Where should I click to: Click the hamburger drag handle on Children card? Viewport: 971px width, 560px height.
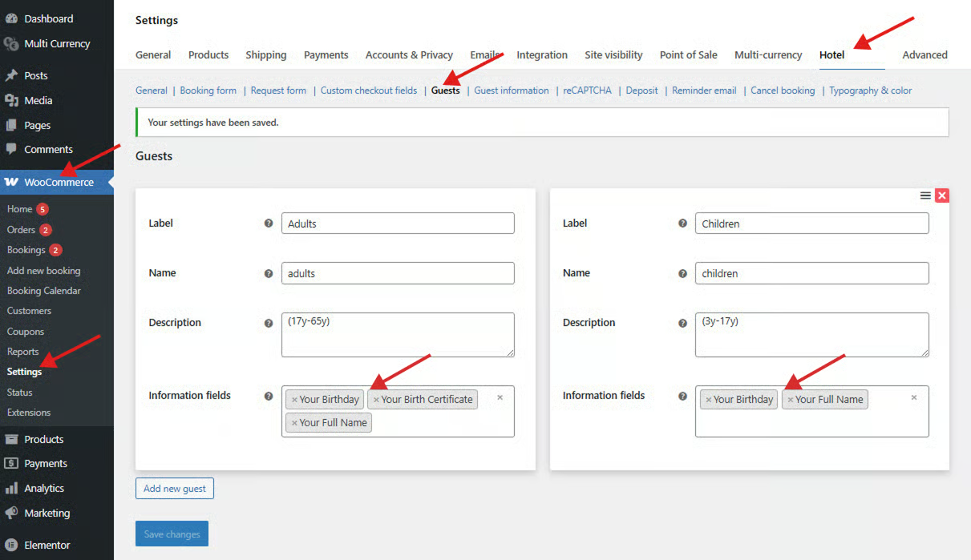(x=925, y=195)
